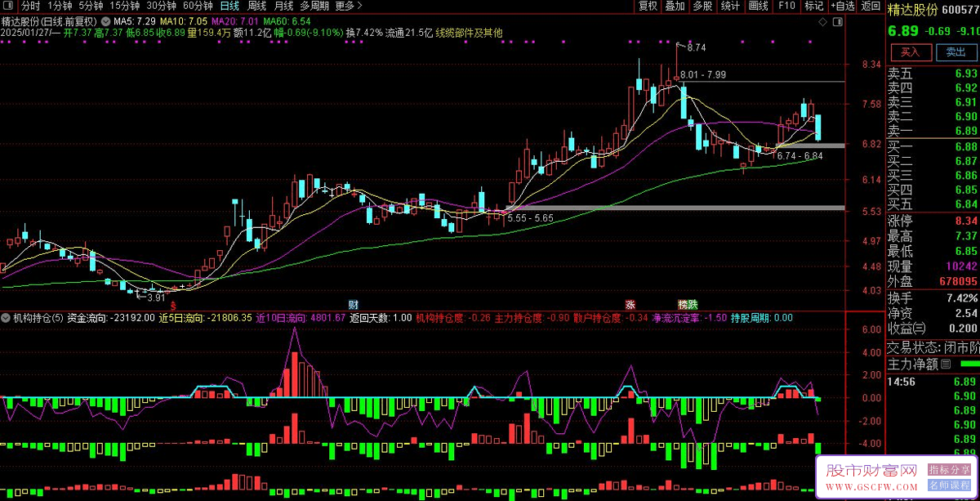Expand the 机构持仓 indicator settings arrow
Viewport: 980px width, 501px height.
(x=7, y=317)
